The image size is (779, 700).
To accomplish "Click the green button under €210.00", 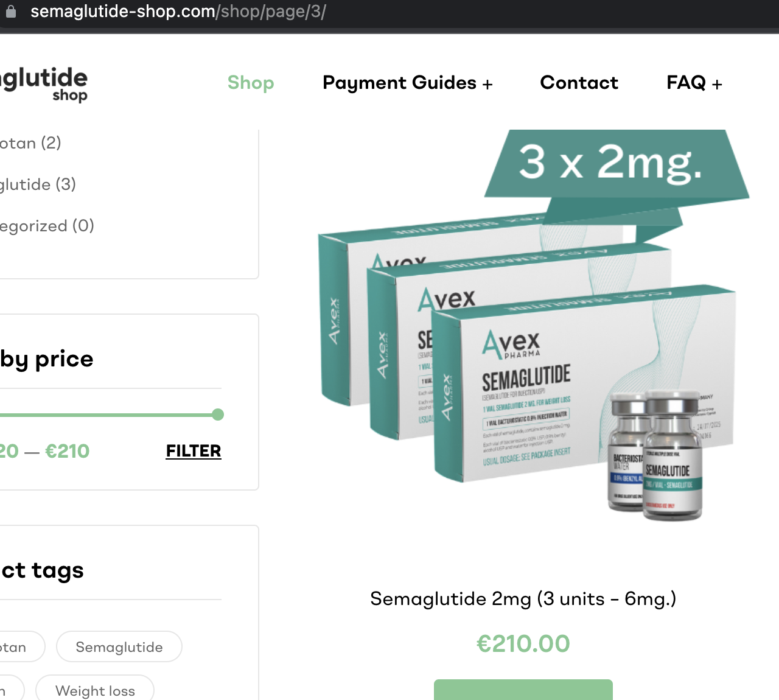I will (x=523, y=690).
